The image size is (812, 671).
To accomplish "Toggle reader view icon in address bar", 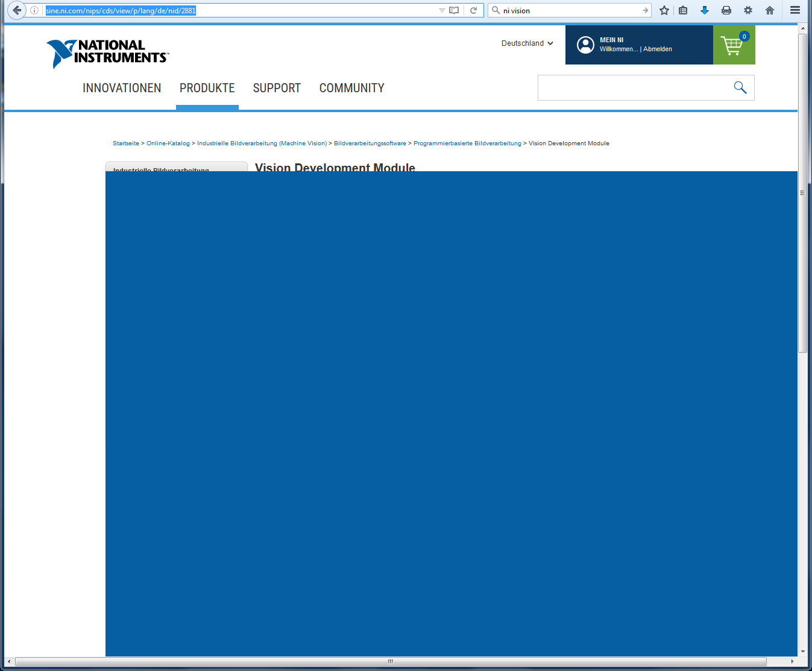I will coord(454,10).
